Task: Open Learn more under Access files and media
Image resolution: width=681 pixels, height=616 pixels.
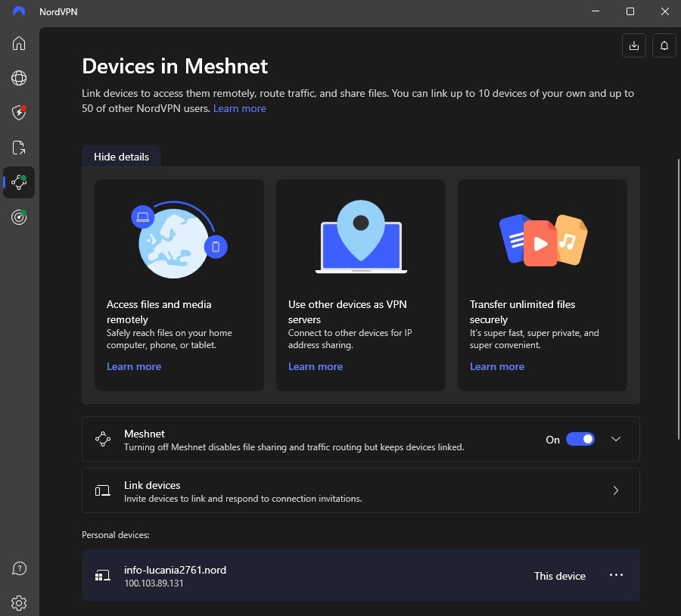Action: click(134, 366)
